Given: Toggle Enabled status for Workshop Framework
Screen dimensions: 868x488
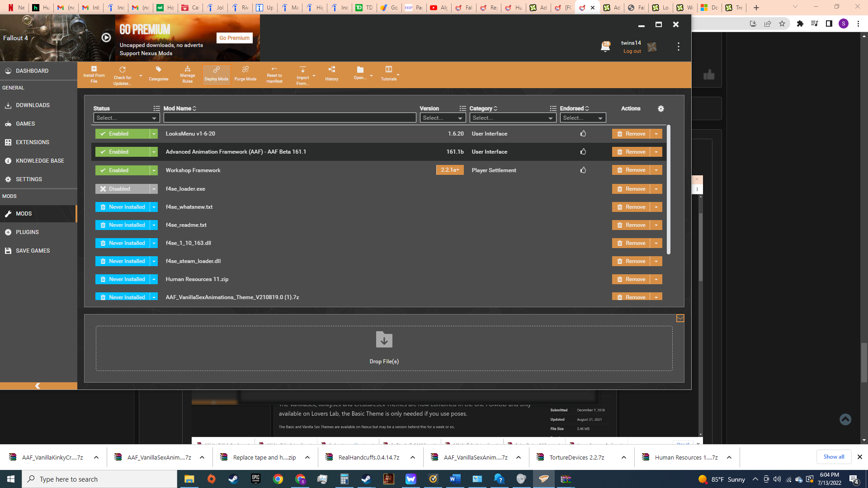Looking at the screenshot, I should [x=122, y=170].
